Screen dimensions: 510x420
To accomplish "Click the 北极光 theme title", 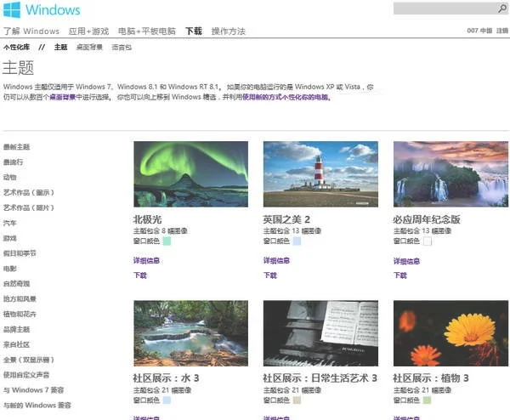I will (x=147, y=219).
